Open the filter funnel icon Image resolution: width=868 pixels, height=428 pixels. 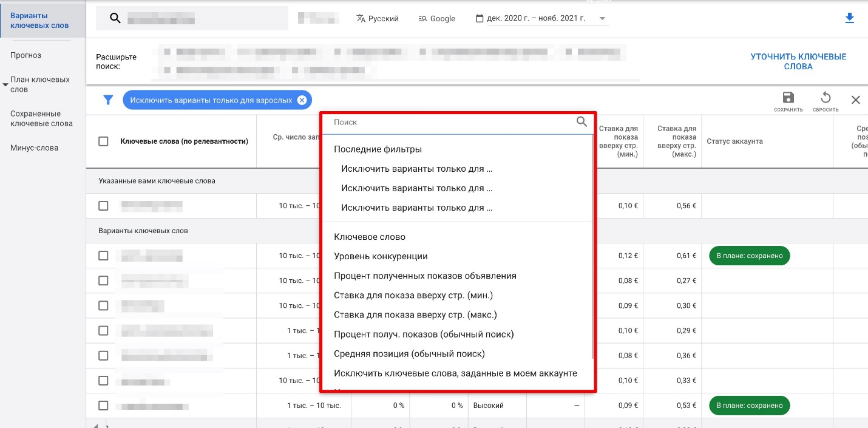[x=108, y=100]
